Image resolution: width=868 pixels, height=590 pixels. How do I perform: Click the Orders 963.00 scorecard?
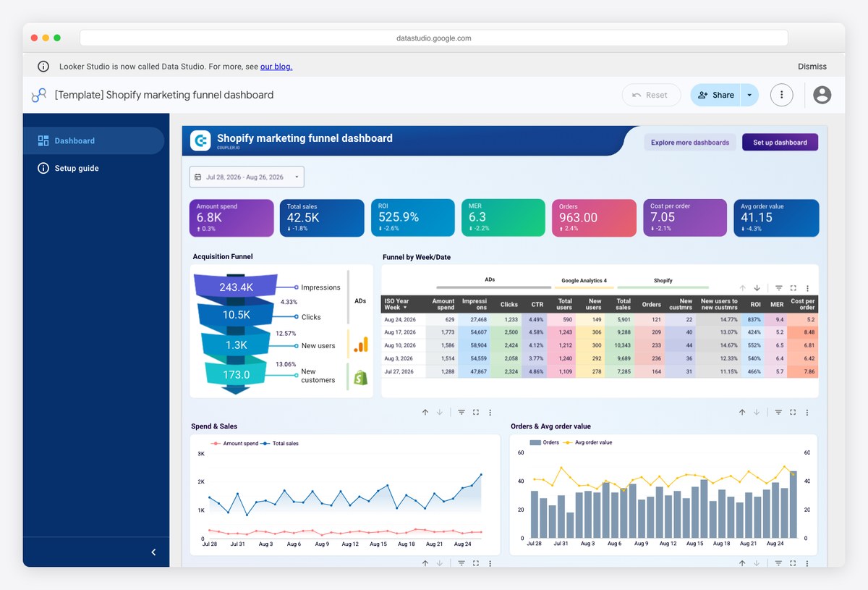pyautogui.click(x=594, y=218)
